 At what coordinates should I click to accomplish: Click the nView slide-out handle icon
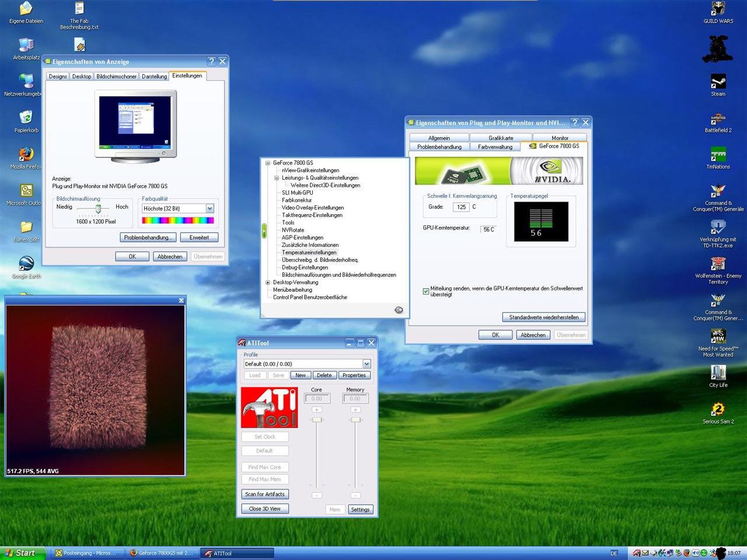point(264,230)
